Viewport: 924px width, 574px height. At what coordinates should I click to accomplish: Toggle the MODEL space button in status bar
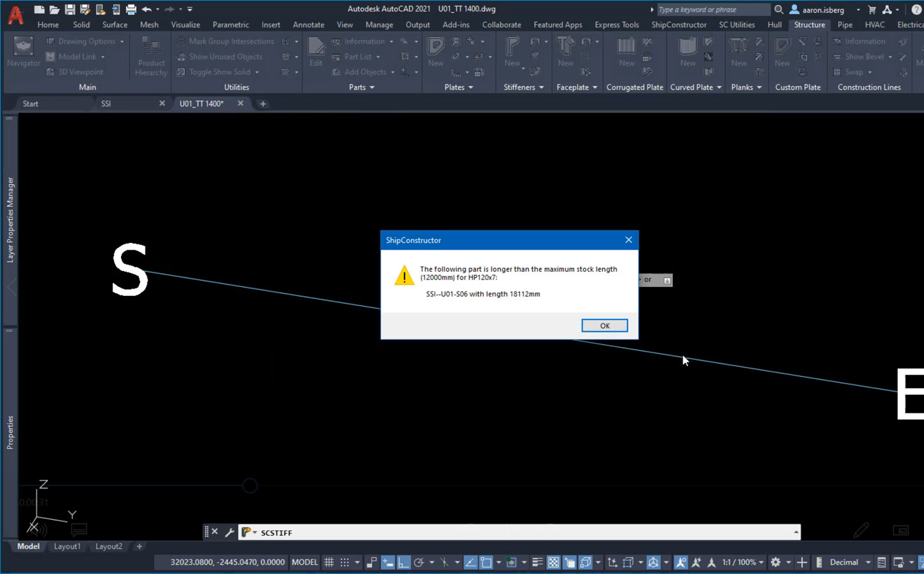point(305,562)
